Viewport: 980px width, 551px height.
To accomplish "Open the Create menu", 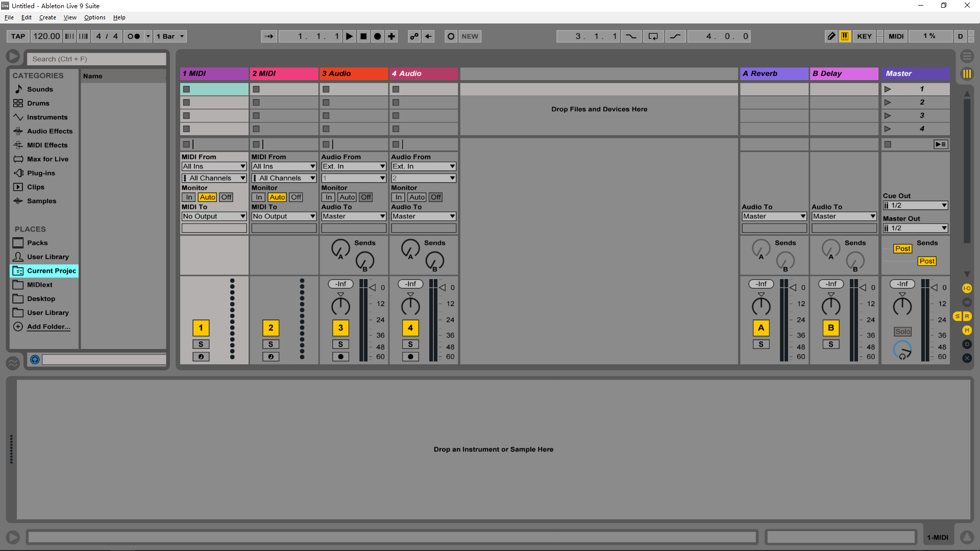I will (47, 17).
